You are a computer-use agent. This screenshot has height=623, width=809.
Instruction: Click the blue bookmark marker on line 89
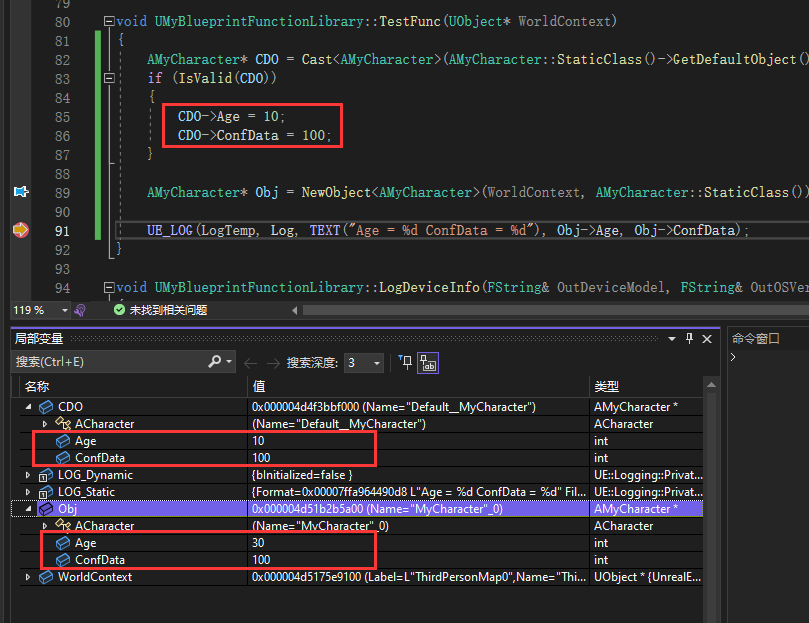[20, 191]
